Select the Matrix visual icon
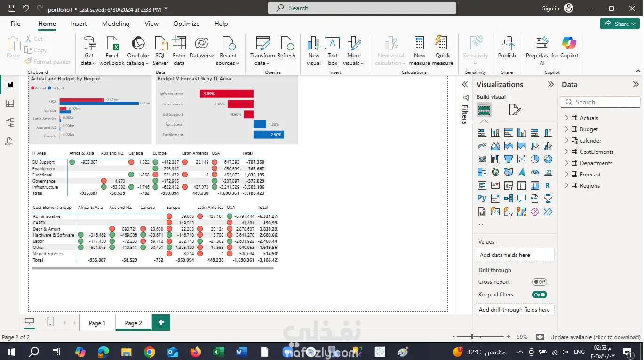This screenshot has height=360, width=644. tap(534, 185)
